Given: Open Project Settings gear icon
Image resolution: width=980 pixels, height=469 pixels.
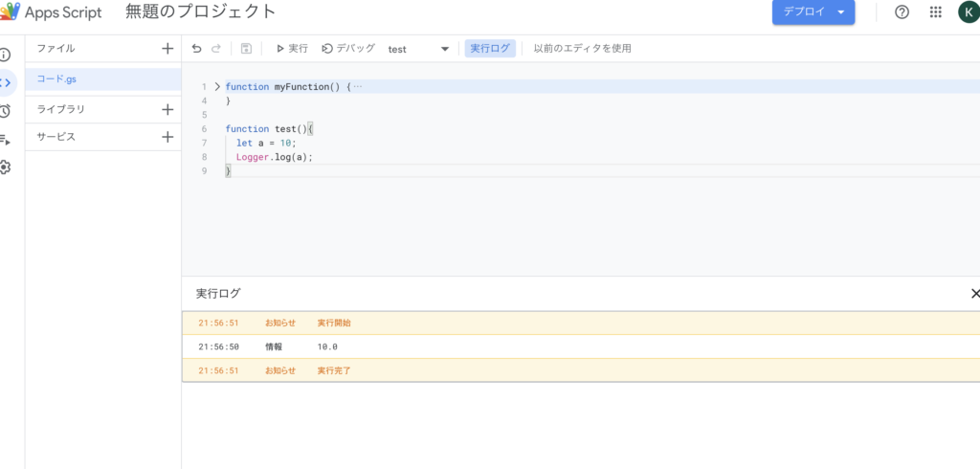Looking at the screenshot, I should [x=5, y=167].
